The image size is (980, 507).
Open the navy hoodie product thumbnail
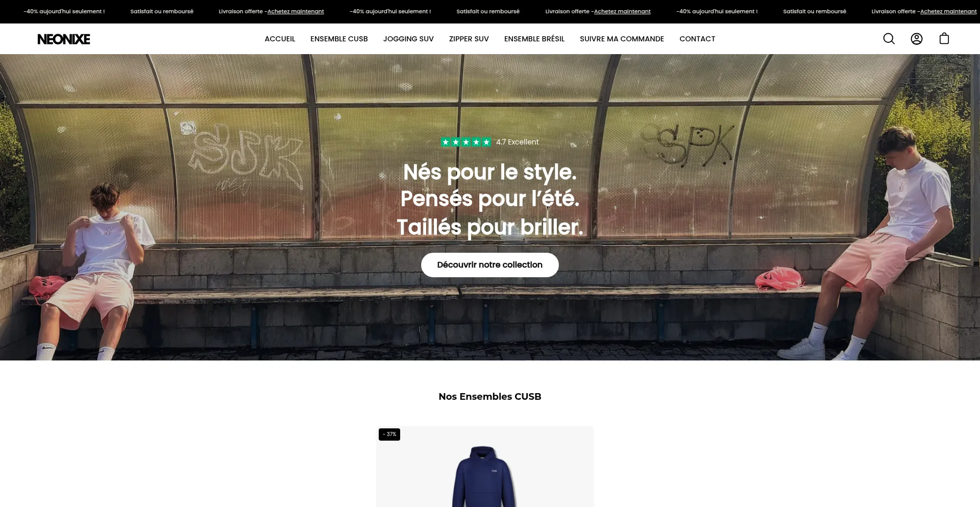[485, 467]
